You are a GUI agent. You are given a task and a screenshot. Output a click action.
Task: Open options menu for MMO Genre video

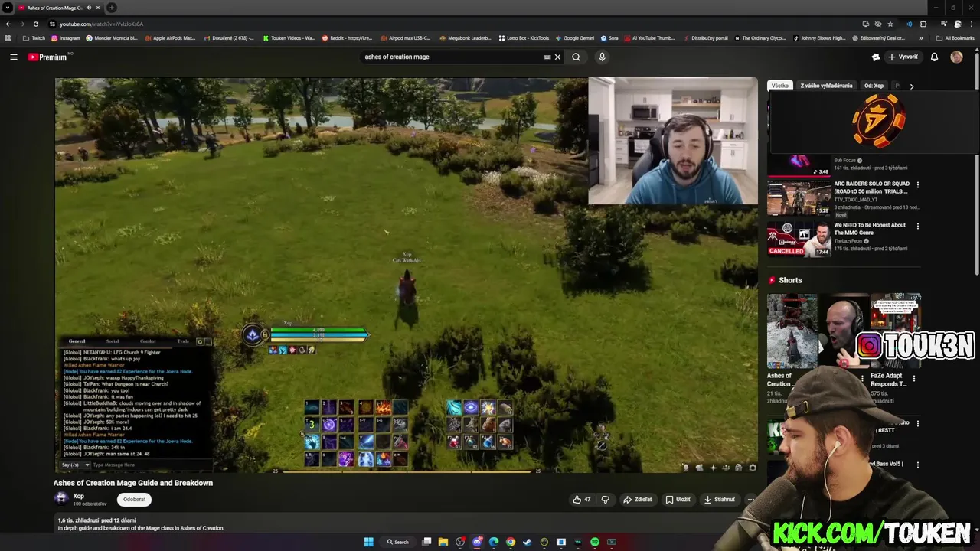click(917, 226)
